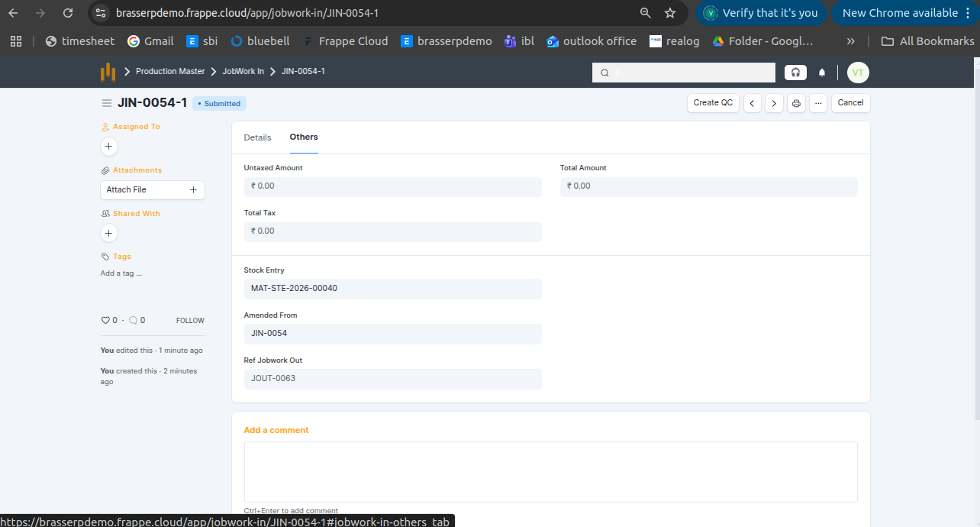Click the comment bubble count icon
Screen dimensions: 980x527
click(x=133, y=321)
